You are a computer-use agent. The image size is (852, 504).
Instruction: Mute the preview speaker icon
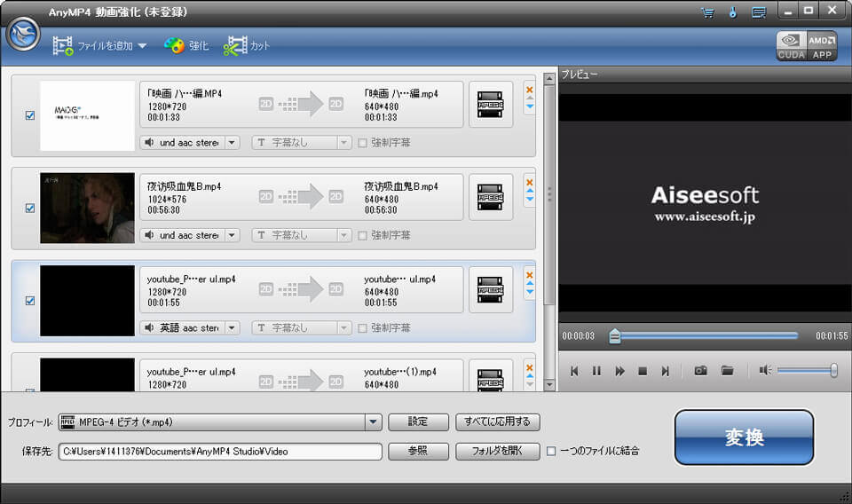coord(765,370)
